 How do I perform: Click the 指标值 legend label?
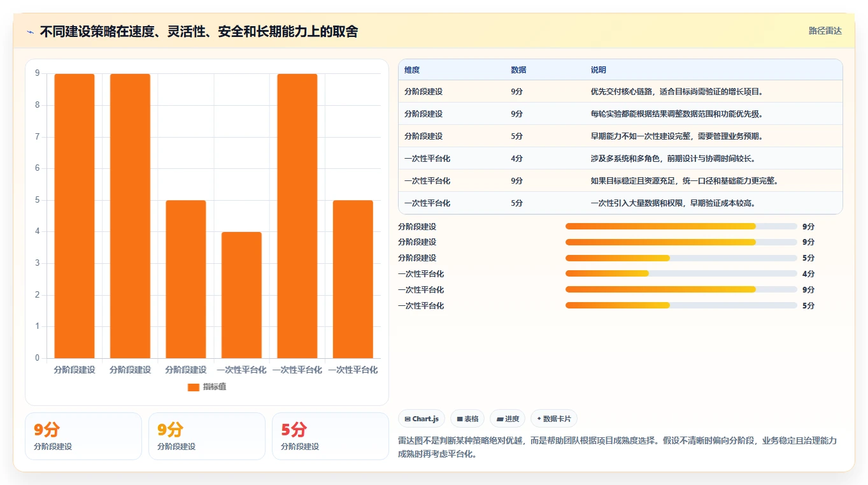click(214, 387)
